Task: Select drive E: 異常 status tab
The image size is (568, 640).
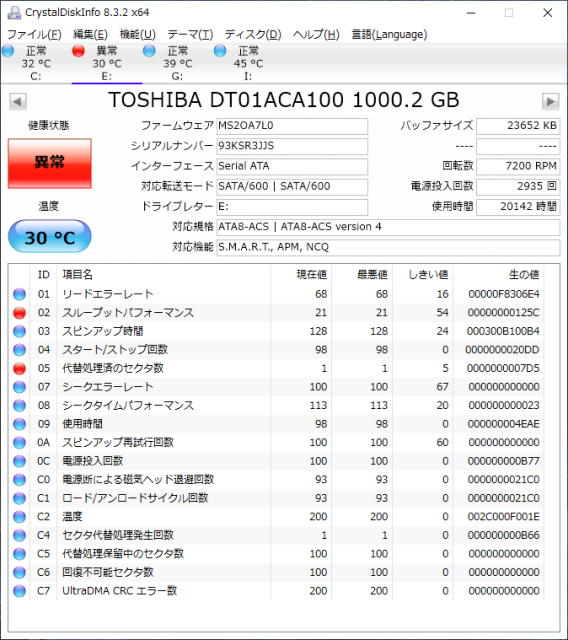Action: point(107,63)
